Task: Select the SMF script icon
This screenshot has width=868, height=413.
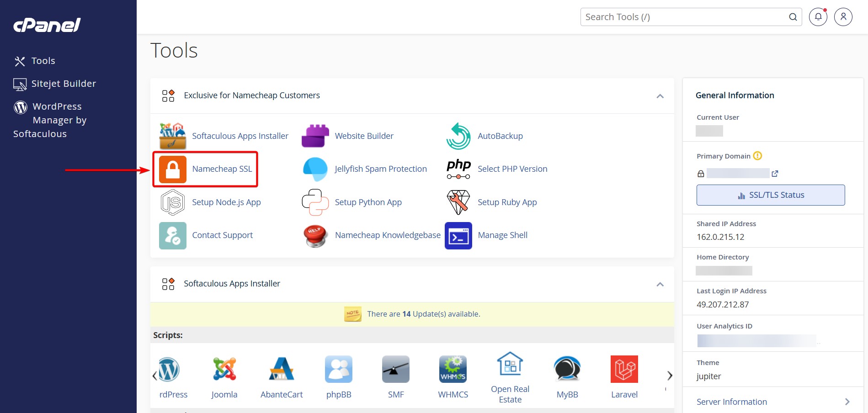Action: (396, 369)
